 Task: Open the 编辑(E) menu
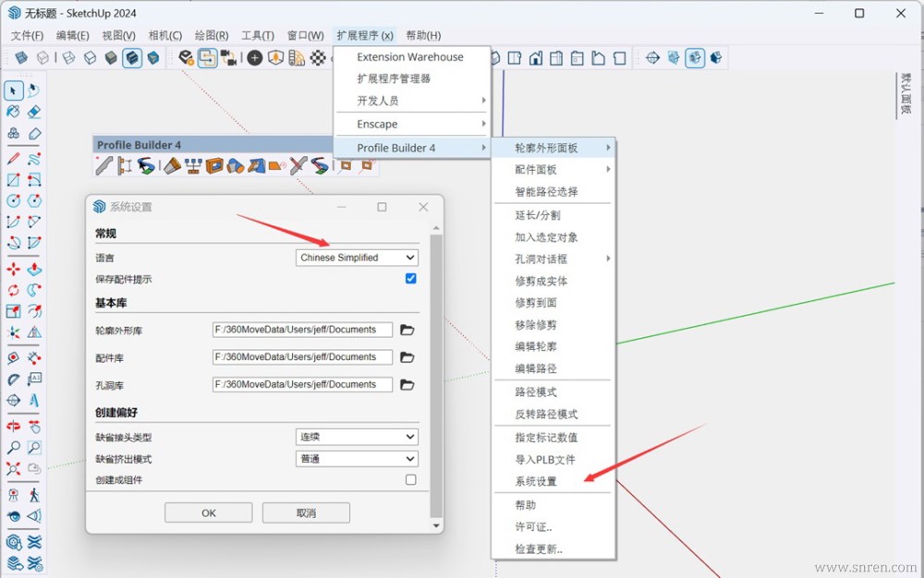coord(72,35)
